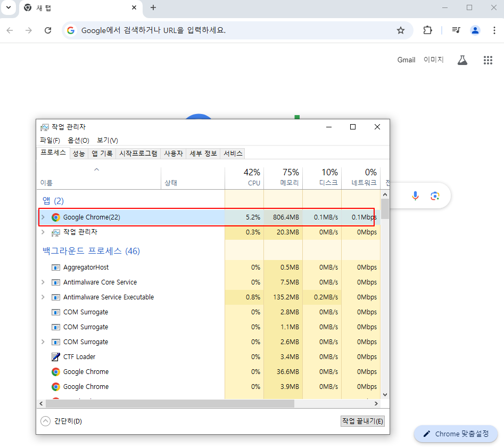504x447 pixels.
Task: Switch to the 세부 정보 tab
Action: [203, 153]
